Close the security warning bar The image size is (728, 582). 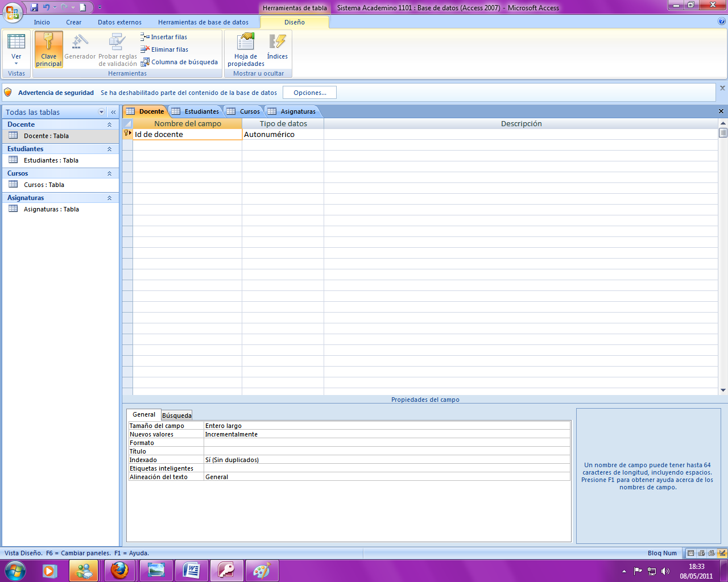(x=722, y=88)
